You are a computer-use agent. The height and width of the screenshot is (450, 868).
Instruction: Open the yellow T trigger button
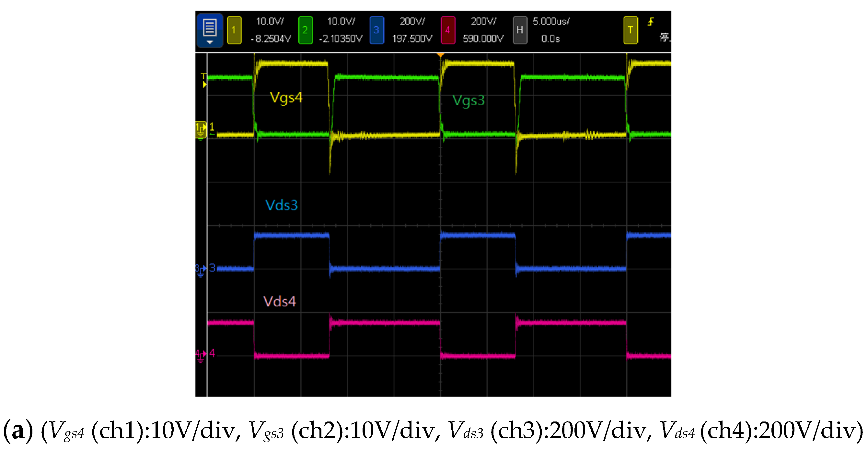pos(630,30)
